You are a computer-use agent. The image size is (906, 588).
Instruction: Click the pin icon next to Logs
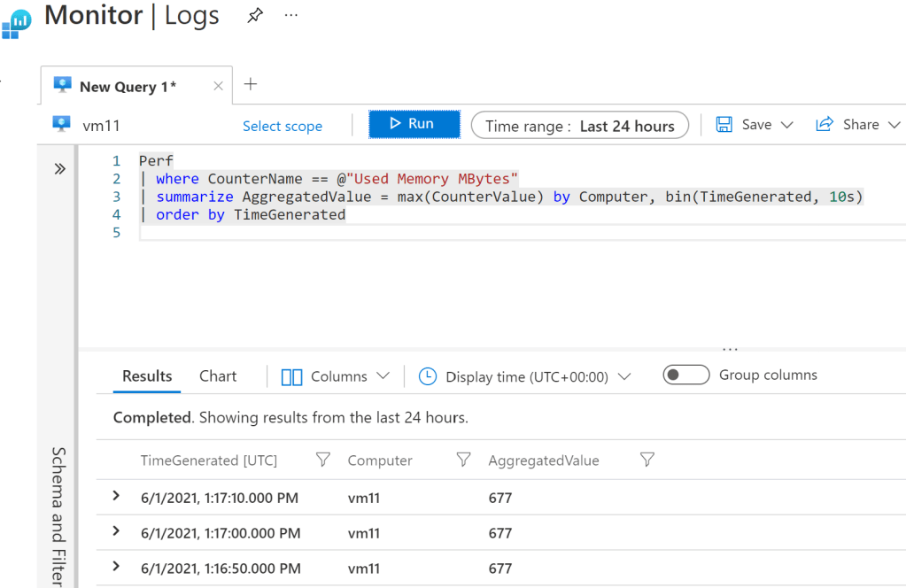pos(255,16)
